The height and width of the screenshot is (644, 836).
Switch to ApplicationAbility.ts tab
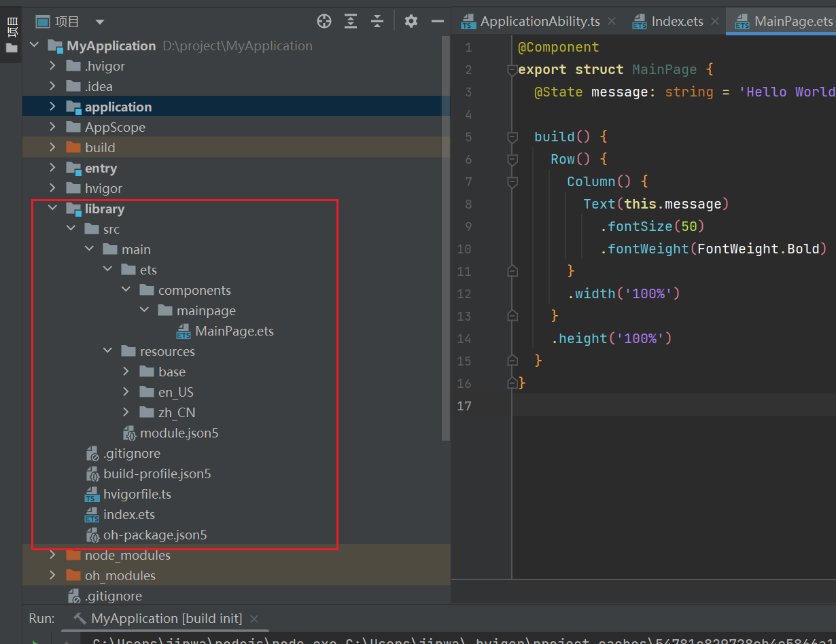coord(540,21)
